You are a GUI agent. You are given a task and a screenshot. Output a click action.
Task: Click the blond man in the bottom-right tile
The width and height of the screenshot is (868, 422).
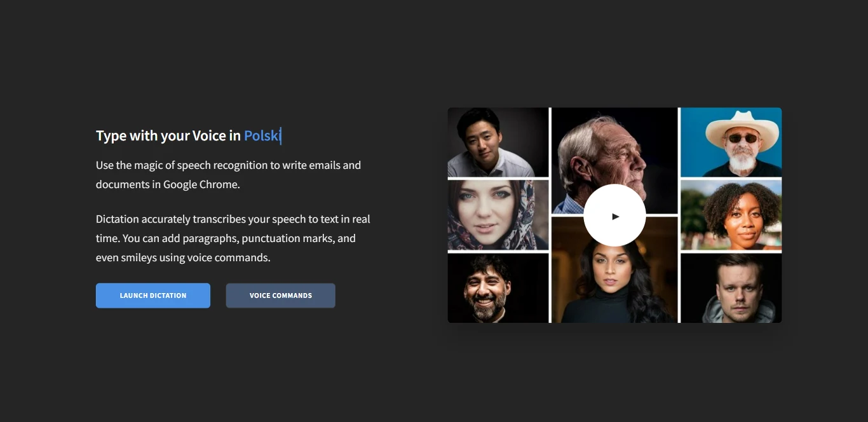pos(731,287)
